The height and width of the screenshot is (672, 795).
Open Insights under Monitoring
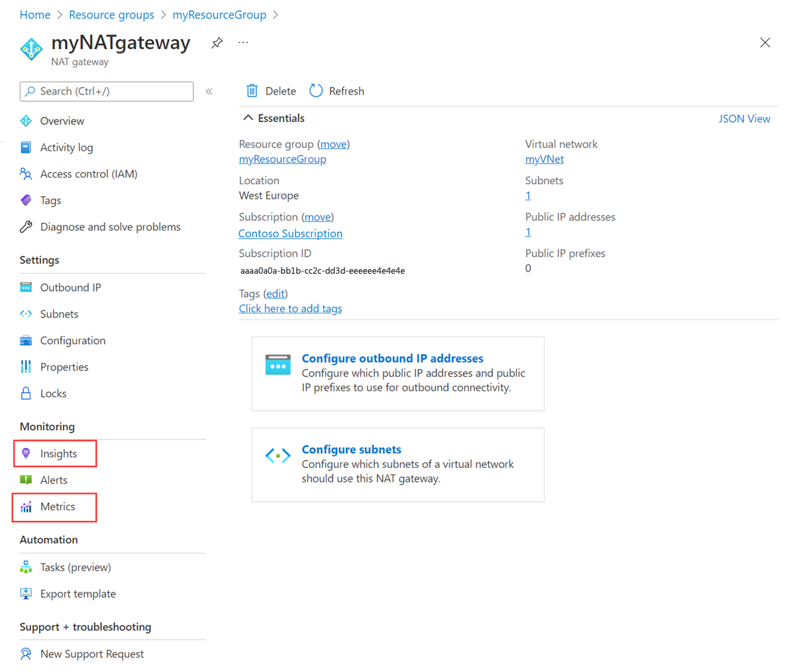click(58, 453)
